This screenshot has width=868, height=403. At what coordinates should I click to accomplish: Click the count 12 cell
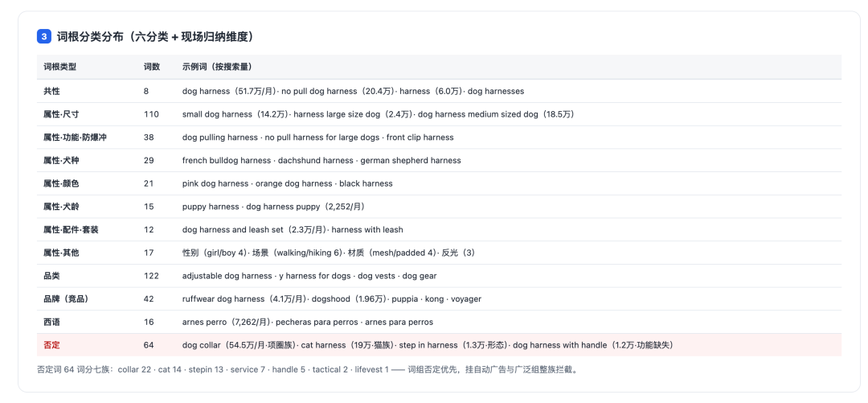tap(149, 229)
